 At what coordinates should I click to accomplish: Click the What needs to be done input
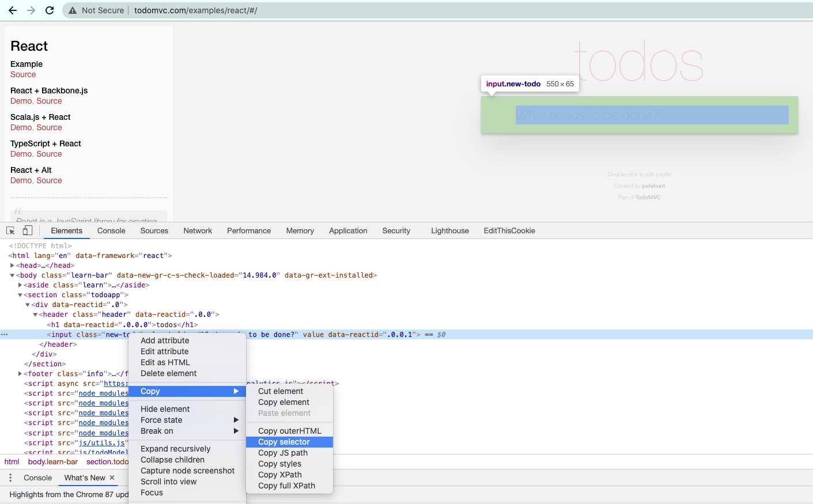640,115
